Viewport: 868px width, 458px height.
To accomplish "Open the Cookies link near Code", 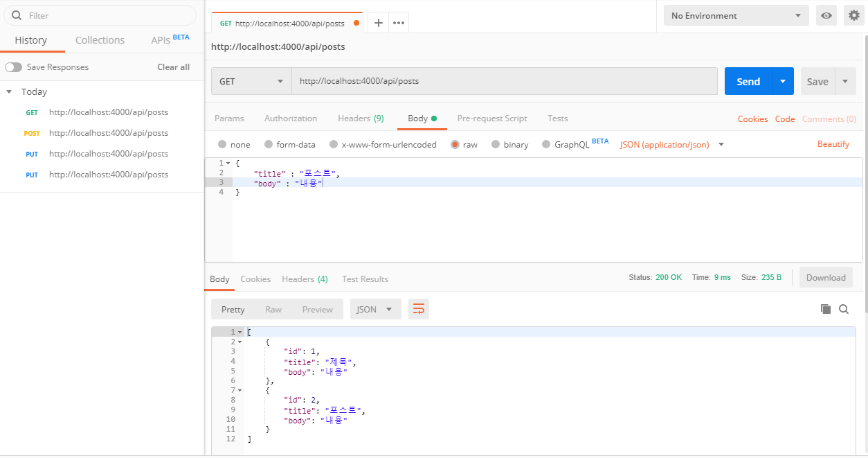I will click(752, 119).
